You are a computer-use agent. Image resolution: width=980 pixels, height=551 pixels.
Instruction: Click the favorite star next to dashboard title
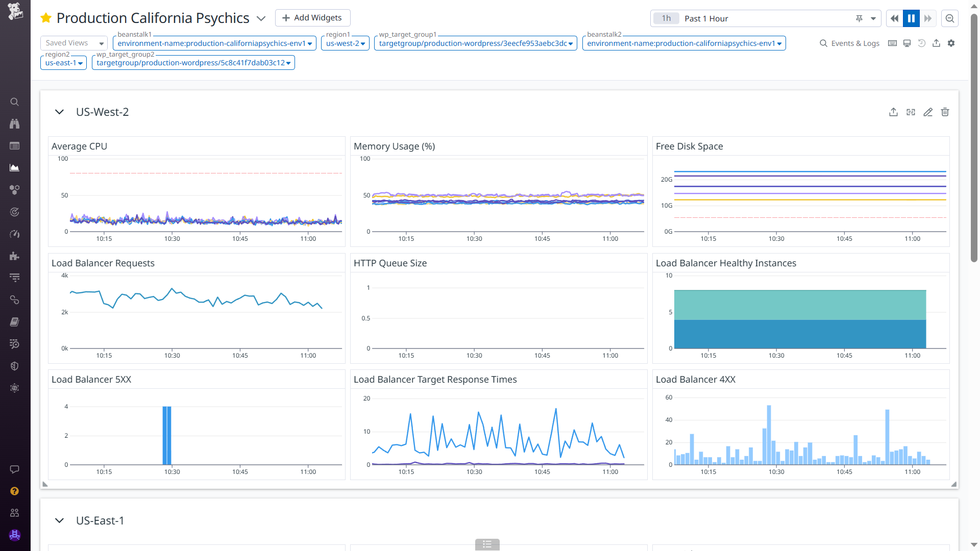(x=46, y=18)
